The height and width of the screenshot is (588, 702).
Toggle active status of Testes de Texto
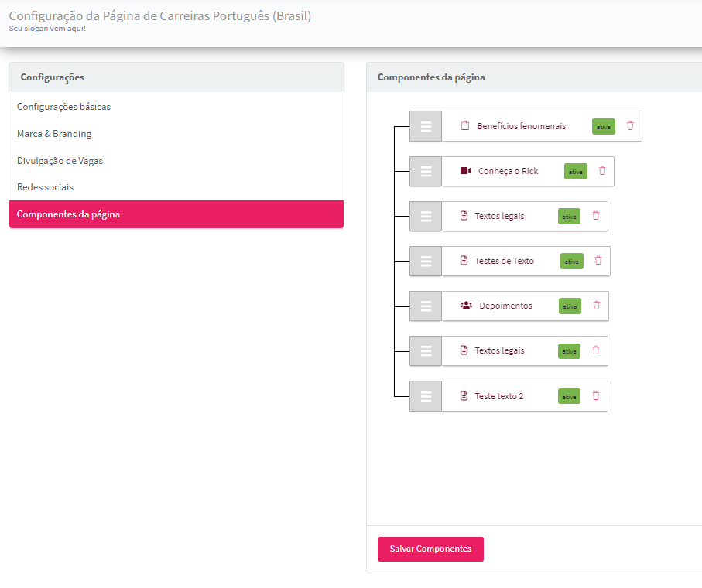[572, 262]
